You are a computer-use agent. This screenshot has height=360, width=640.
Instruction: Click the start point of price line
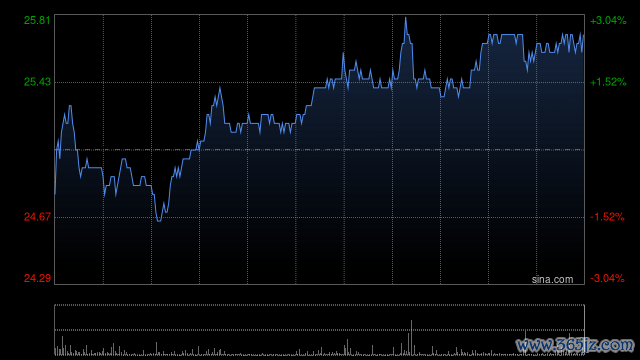tap(55, 194)
